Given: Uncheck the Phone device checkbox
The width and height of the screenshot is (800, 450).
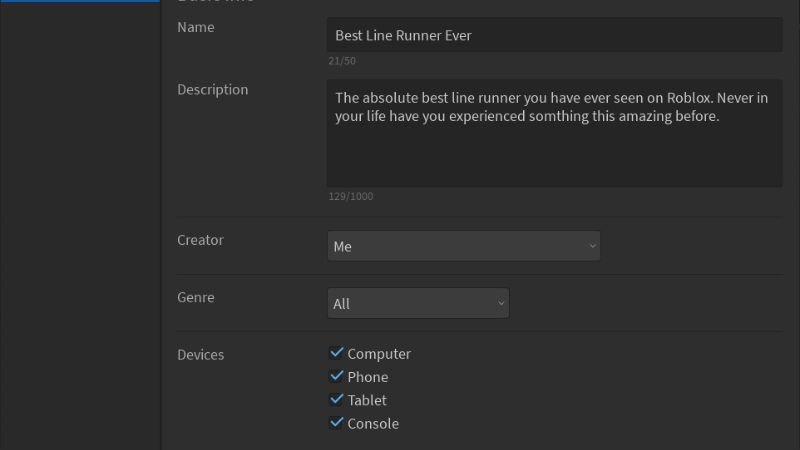Looking at the screenshot, I should 336,377.
